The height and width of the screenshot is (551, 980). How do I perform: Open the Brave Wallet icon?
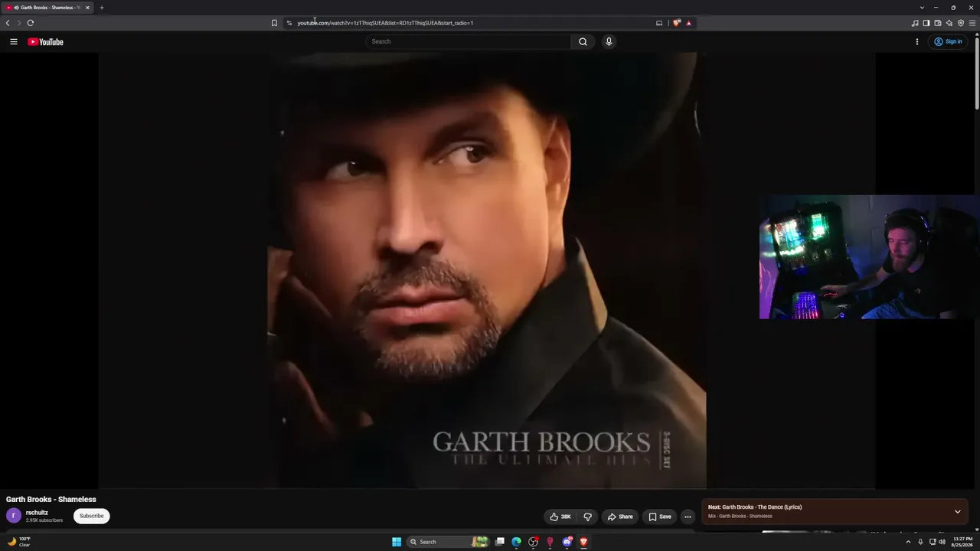pos(938,23)
